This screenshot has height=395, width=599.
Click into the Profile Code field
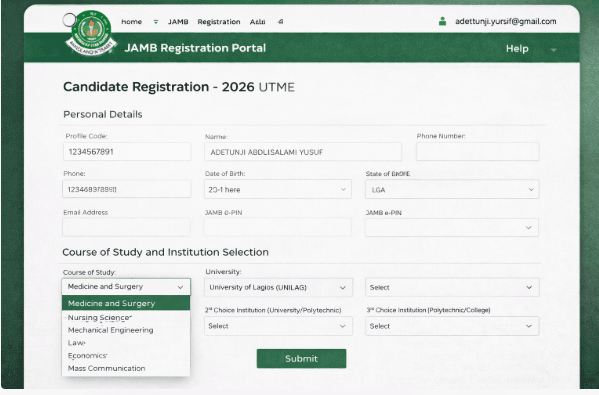[x=127, y=152]
